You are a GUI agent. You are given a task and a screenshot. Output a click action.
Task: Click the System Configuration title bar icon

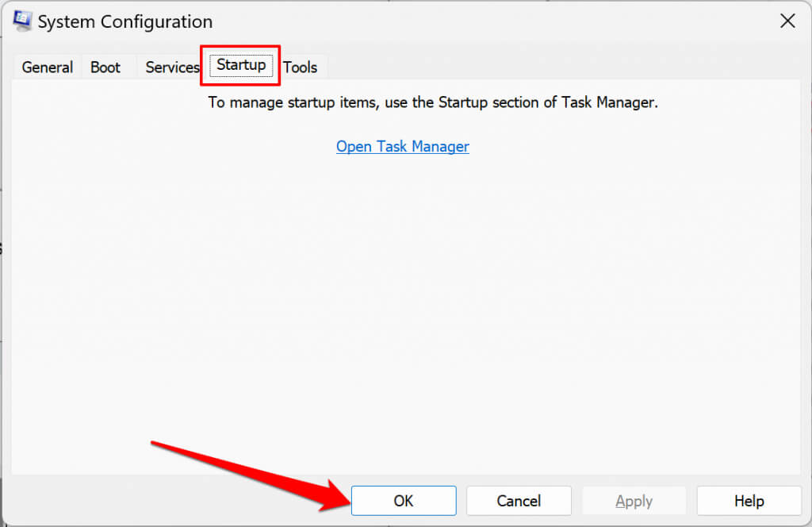[x=22, y=21]
